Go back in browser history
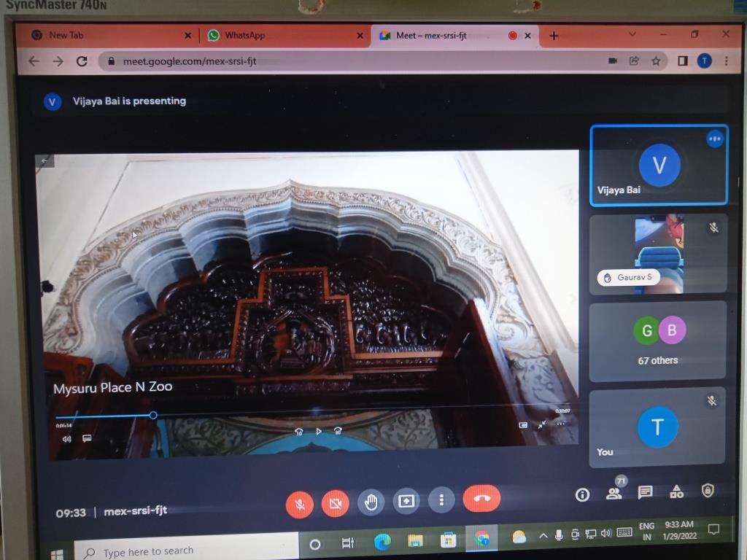The height and width of the screenshot is (560, 747). [34, 61]
